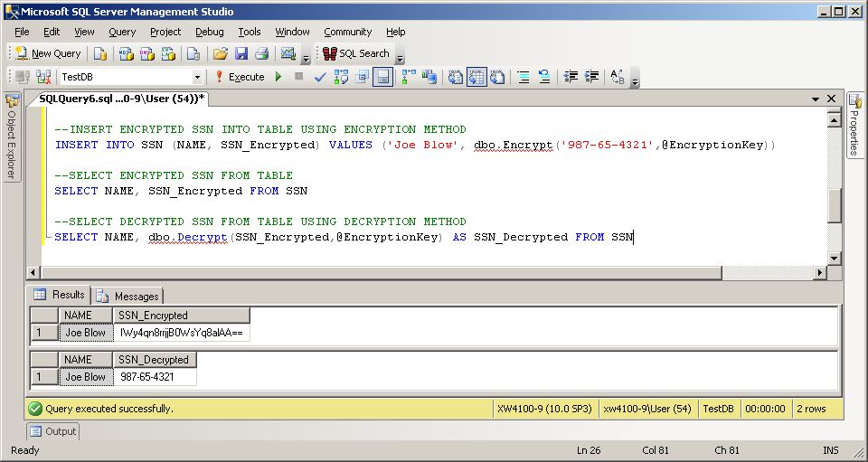Select the 987-65-4321 result cell
Image resolution: width=868 pixels, height=462 pixels.
pyautogui.click(x=155, y=377)
